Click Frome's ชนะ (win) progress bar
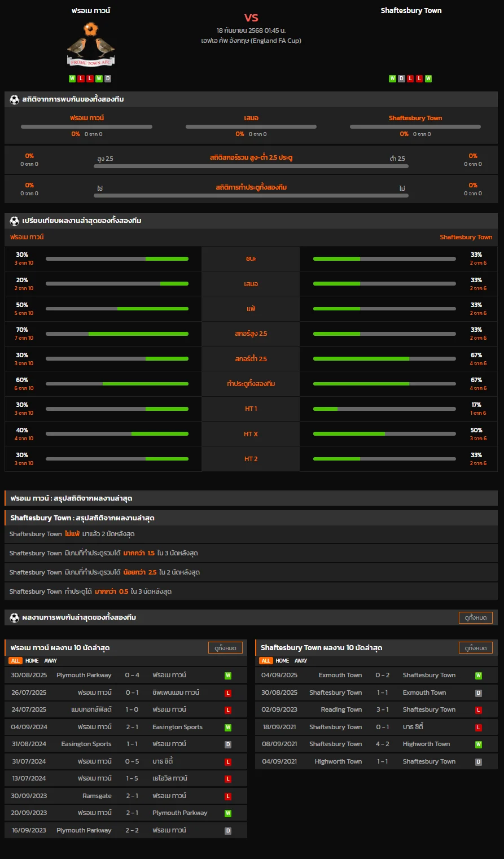504x859 pixels. point(117,258)
